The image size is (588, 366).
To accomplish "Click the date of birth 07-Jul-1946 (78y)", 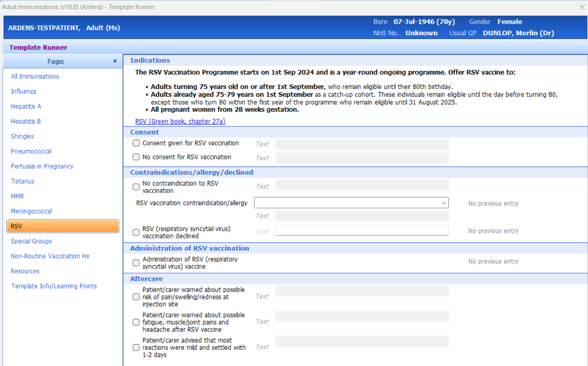I will click(x=424, y=22).
